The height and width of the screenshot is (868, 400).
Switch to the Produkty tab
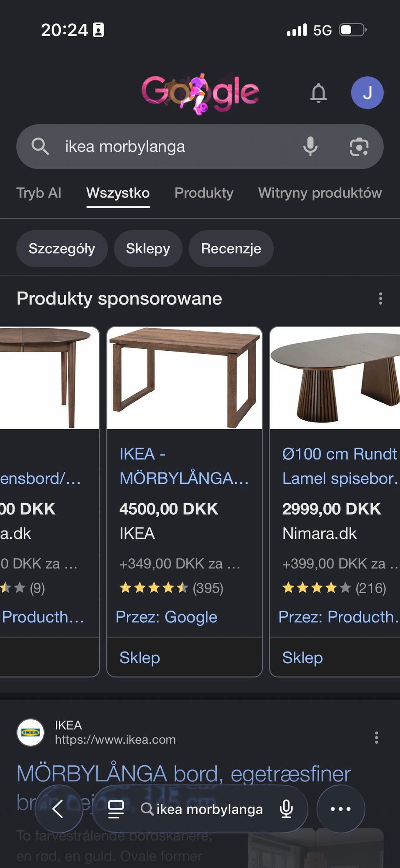pyautogui.click(x=204, y=193)
